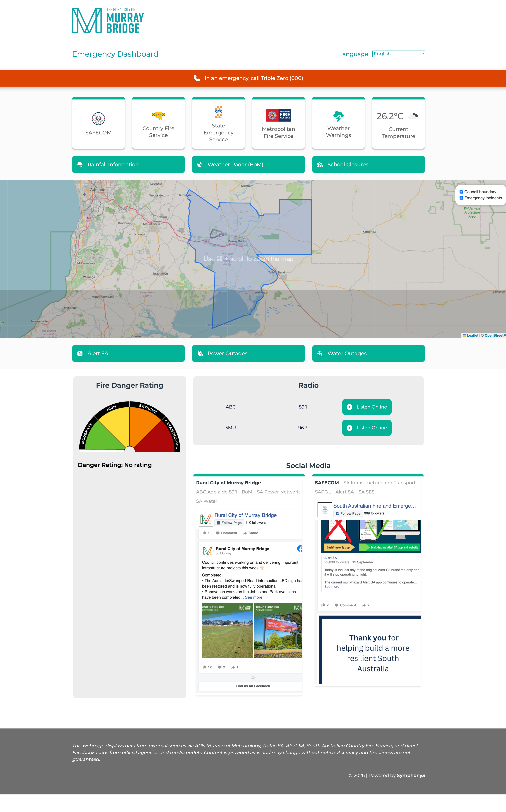Click the newspaper icon on Alert SA
The width and height of the screenshot is (506, 812).
coord(80,353)
